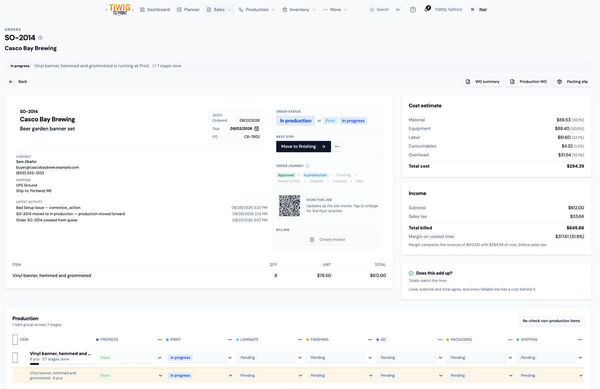The height and width of the screenshot is (389, 600).
Task: Click Move to finishing button
Action: (303, 146)
